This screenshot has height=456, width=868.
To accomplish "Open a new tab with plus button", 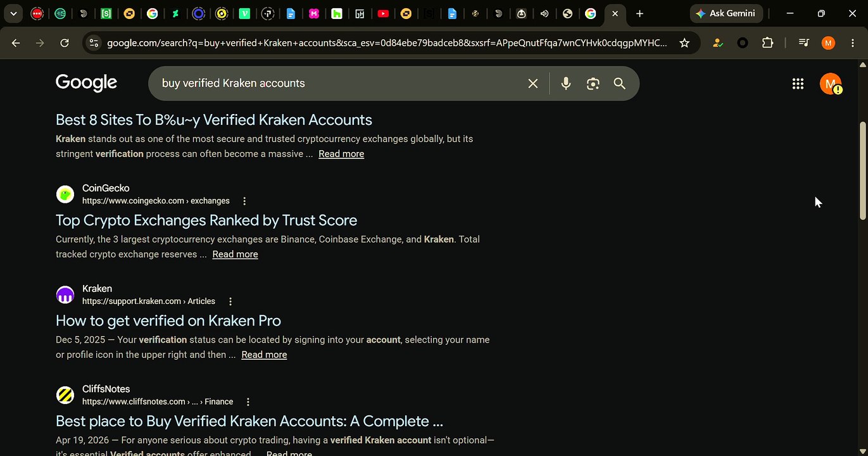I will tap(639, 13).
